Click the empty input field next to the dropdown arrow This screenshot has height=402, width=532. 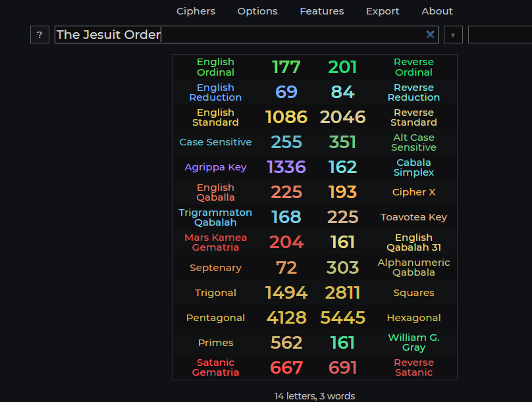500,35
